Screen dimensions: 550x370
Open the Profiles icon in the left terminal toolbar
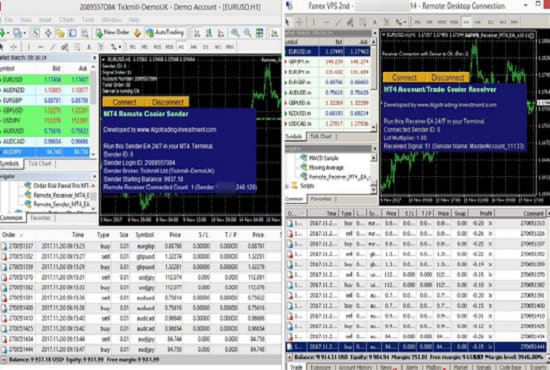tap(17, 33)
